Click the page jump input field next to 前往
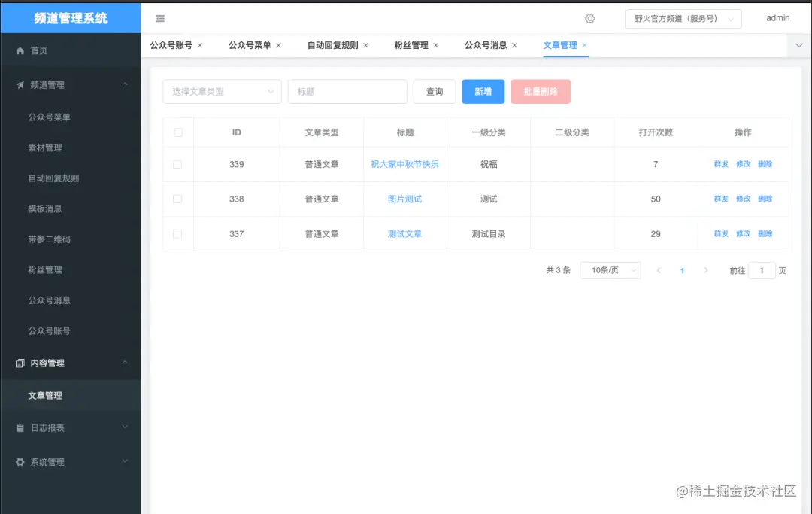 pos(762,270)
